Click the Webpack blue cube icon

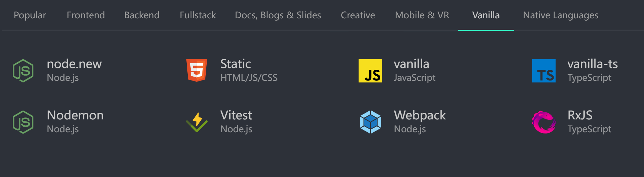[370, 122]
